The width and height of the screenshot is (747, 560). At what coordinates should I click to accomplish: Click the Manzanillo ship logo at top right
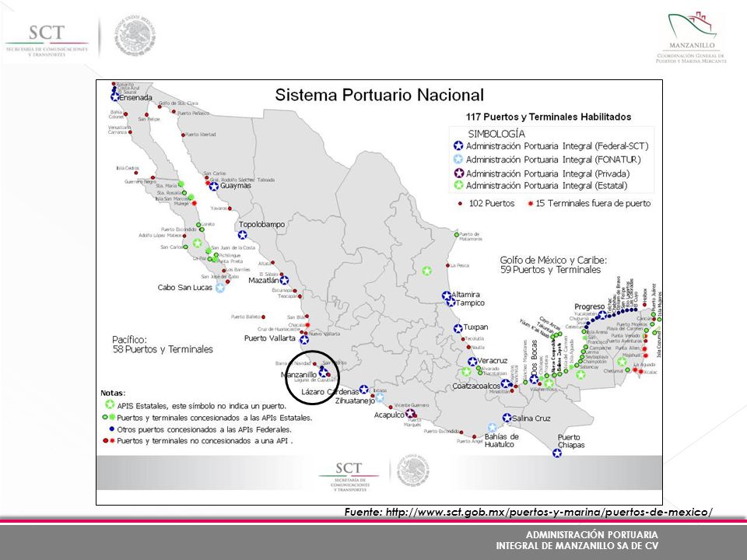pos(691,37)
